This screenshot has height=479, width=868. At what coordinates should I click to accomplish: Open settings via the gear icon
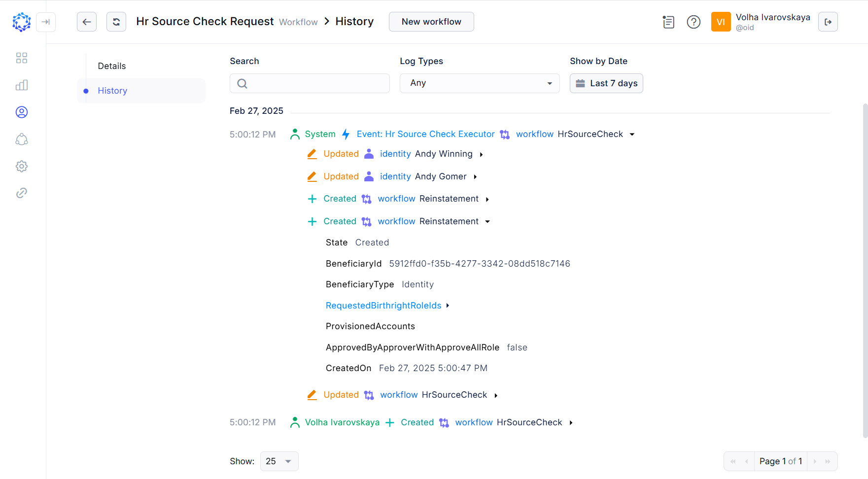[22, 166]
